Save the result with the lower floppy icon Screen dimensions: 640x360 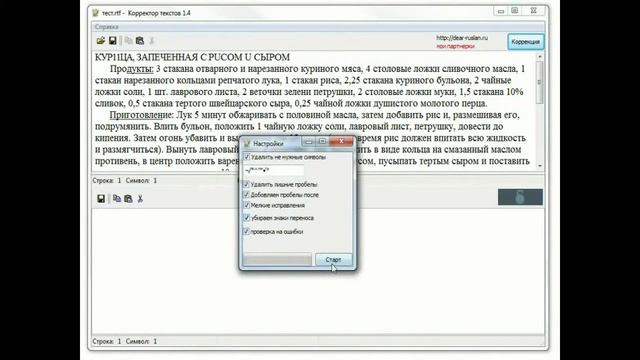click(101, 198)
